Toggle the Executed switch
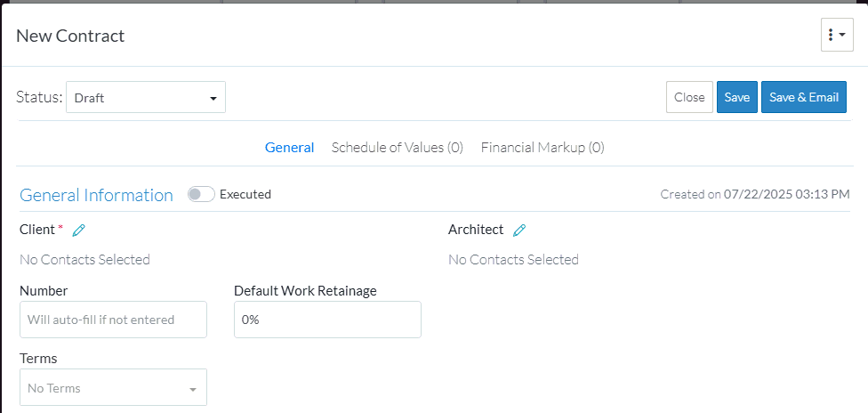The image size is (868, 413). pyautogui.click(x=201, y=194)
